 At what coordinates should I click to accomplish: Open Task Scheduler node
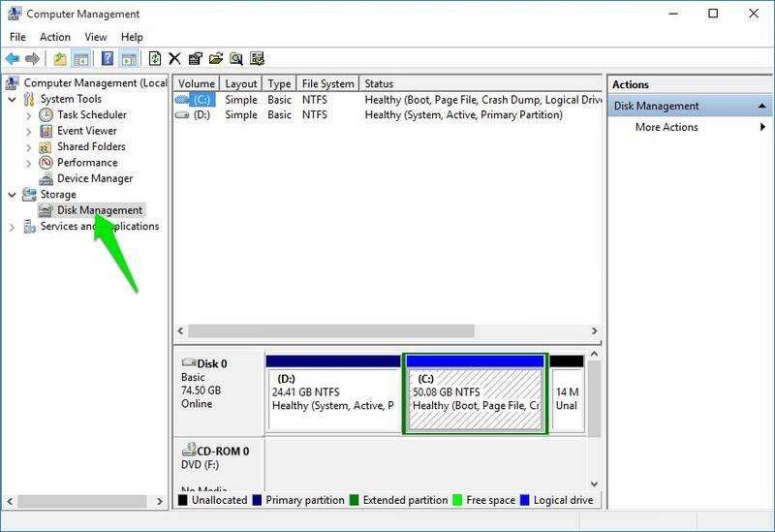point(91,114)
